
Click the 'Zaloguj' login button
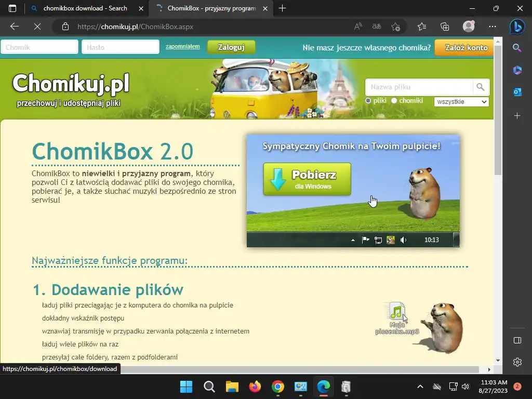pyautogui.click(x=231, y=47)
